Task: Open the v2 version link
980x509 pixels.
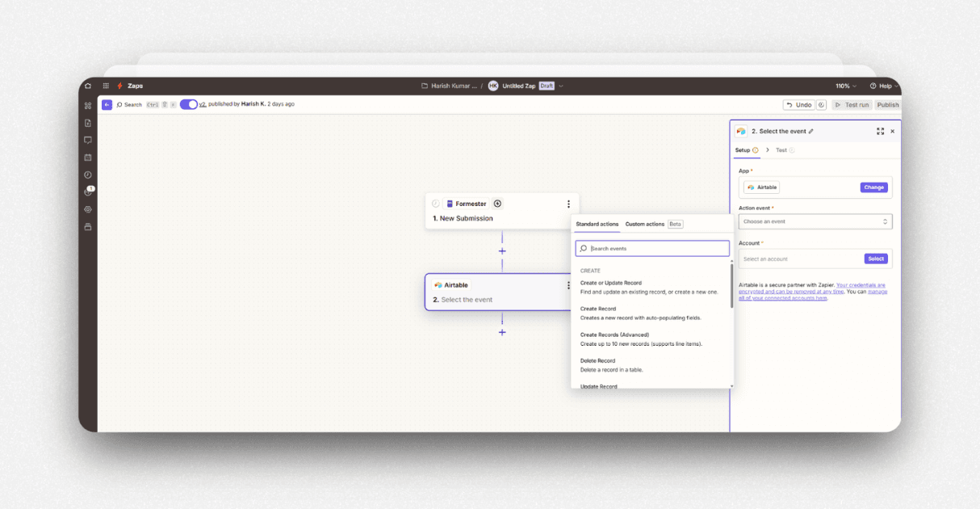Action: point(203,104)
